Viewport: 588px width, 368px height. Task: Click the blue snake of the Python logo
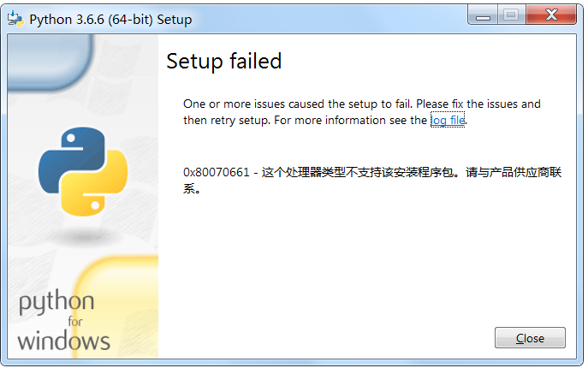click(x=71, y=157)
